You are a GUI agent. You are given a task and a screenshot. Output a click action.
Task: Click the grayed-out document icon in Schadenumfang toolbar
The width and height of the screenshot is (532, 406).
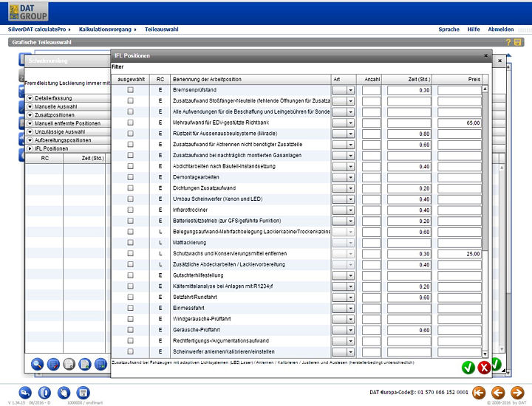coord(69,365)
